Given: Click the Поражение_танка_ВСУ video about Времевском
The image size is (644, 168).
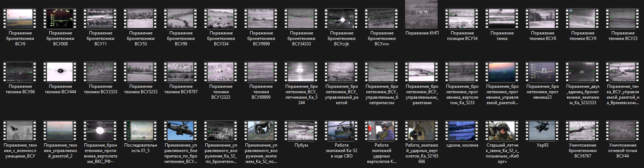Looking at the screenshot, I should point(623,72).
